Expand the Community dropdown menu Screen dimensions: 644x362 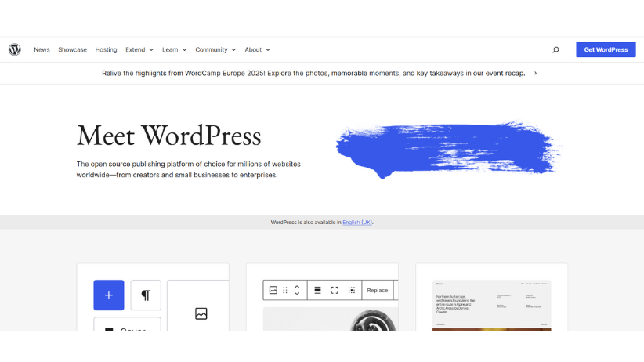pyautogui.click(x=215, y=49)
